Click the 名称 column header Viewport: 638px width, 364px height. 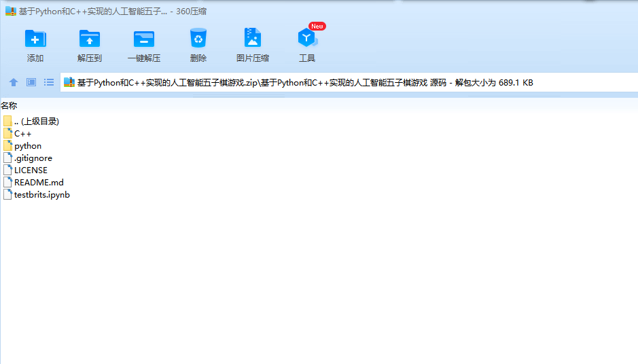point(9,106)
